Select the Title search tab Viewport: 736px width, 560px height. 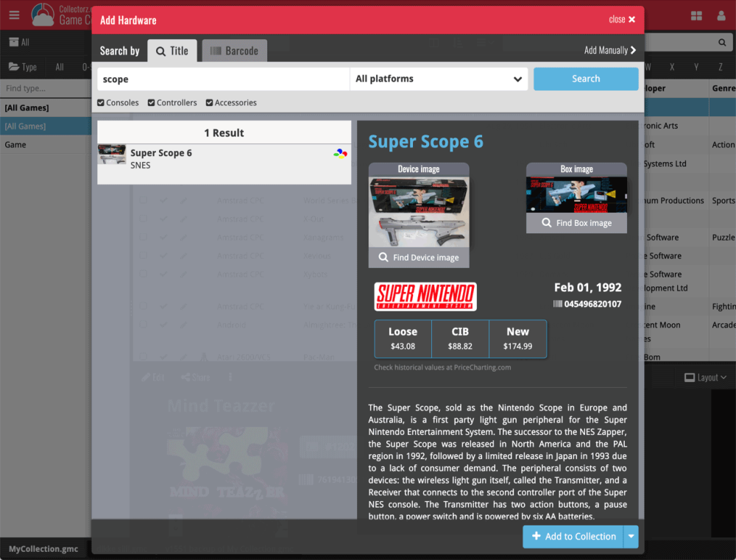tap(172, 50)
